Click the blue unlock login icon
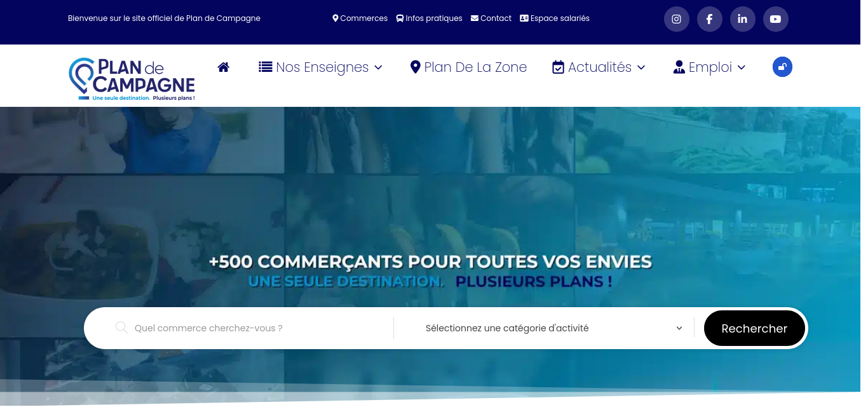 coord(782,67)
